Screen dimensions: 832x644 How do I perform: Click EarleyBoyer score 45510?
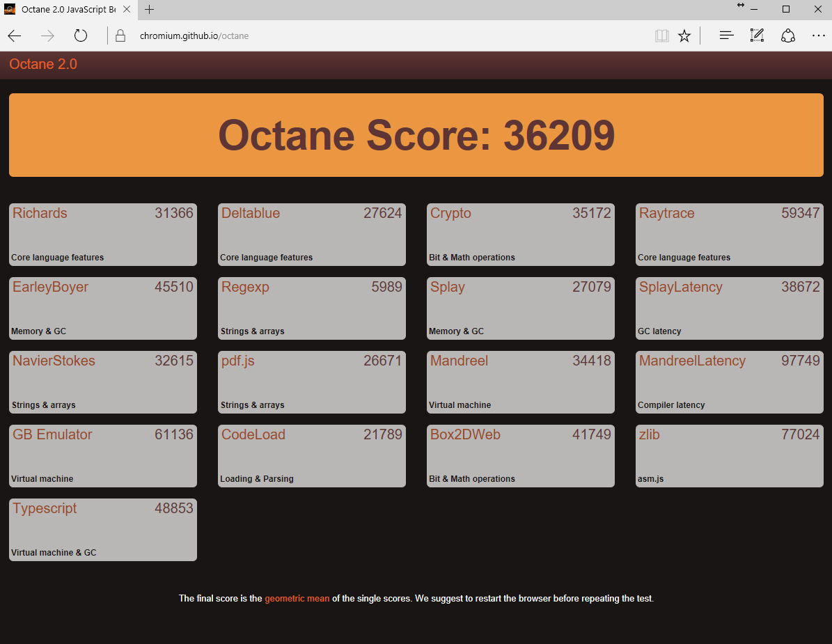pos(174,287)
